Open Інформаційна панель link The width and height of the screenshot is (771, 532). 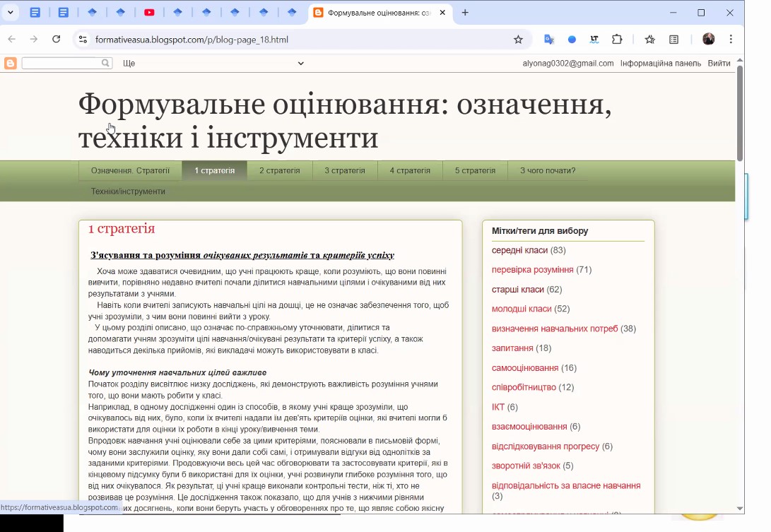660,64
